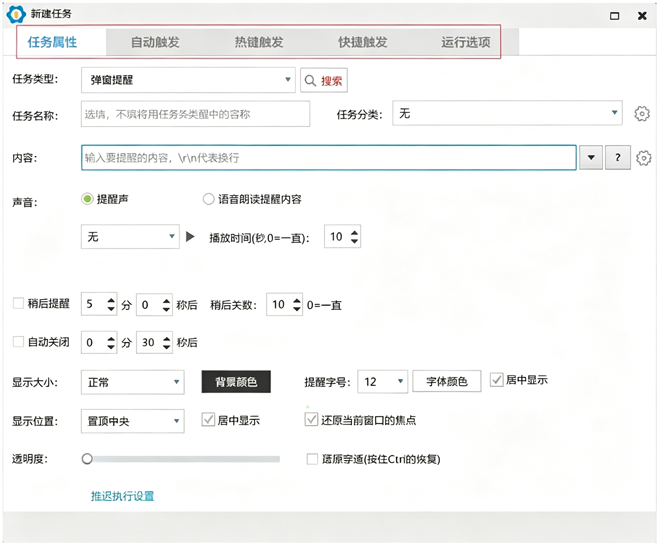Enable 自动关闭 checkbox

pyautogui.click(x=18, y=342)
